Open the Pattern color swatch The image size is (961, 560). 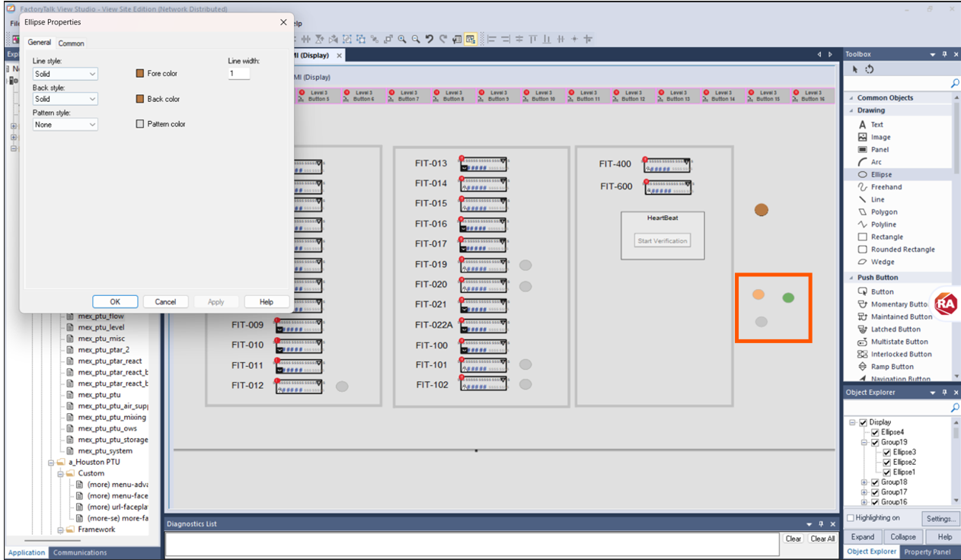pos(140,124)
